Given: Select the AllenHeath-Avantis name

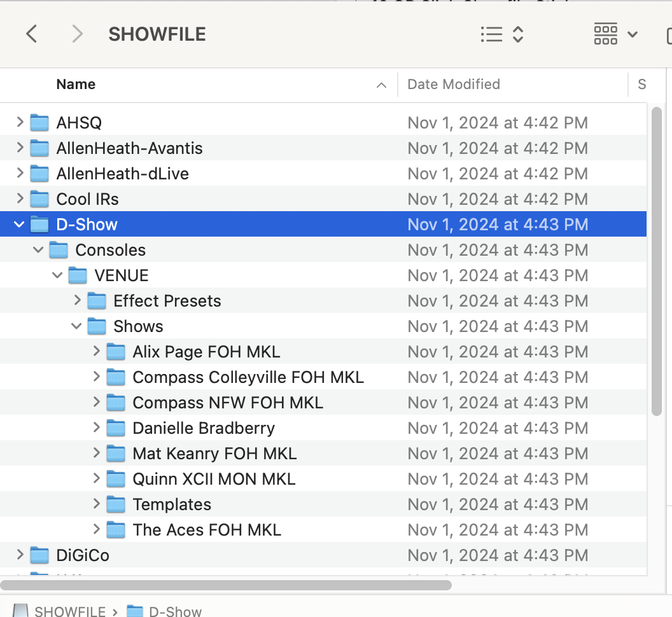Looking at the screenshot, I should click(x=129, y=148).
